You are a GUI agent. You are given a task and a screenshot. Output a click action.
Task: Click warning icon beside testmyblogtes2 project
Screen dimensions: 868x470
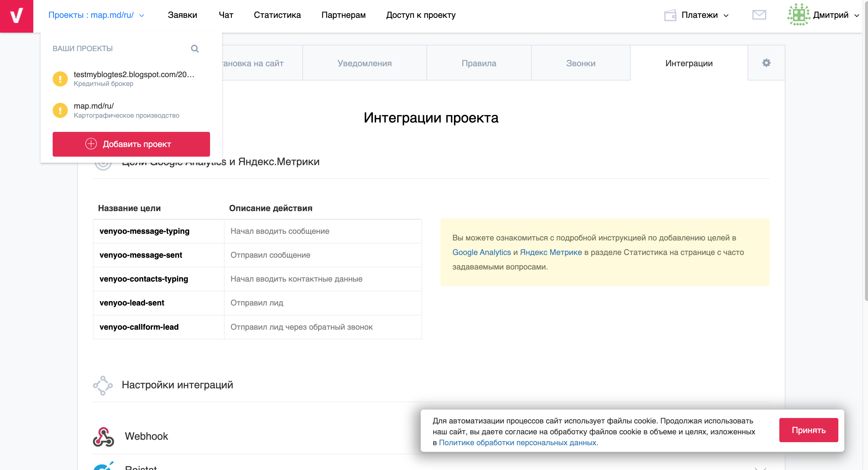60,78
